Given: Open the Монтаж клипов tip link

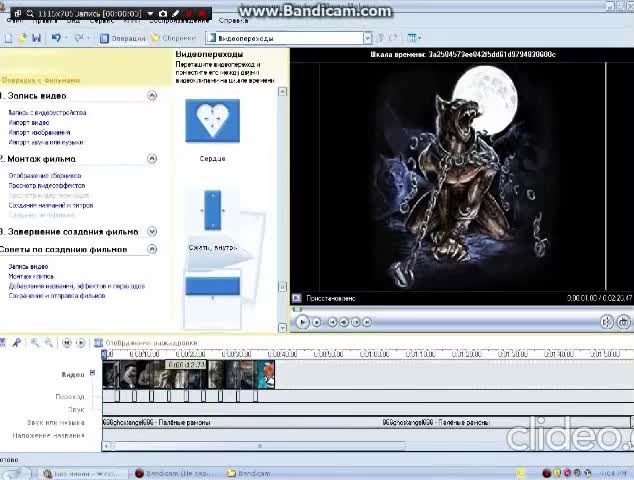Looking at the screenshot, I should coord(31,277).
